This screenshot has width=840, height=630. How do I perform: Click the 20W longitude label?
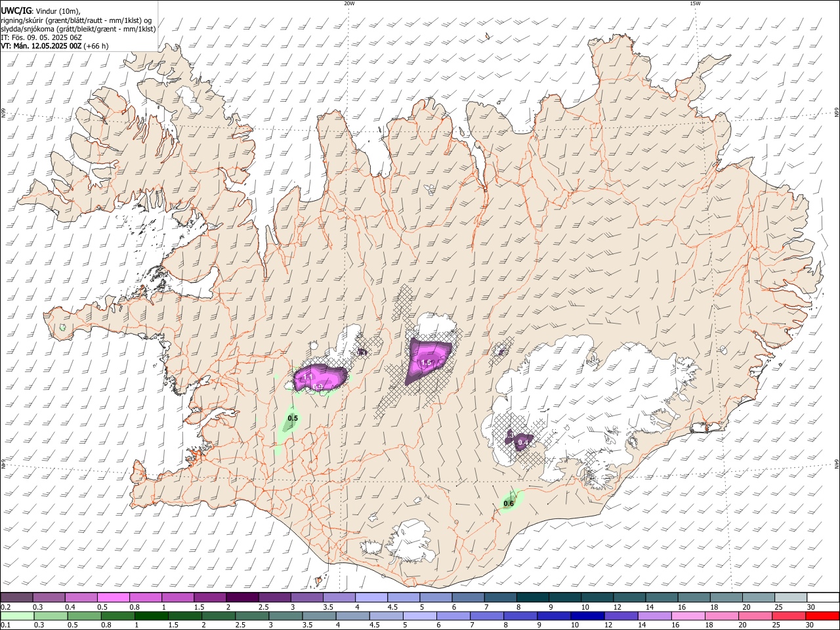click(x=349, y=3)
